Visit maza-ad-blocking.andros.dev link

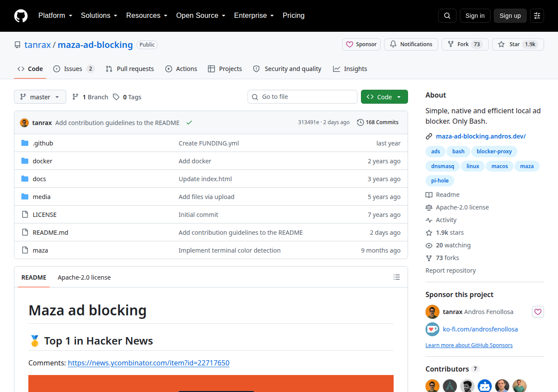pyautogui.click(x=481, y=136)
